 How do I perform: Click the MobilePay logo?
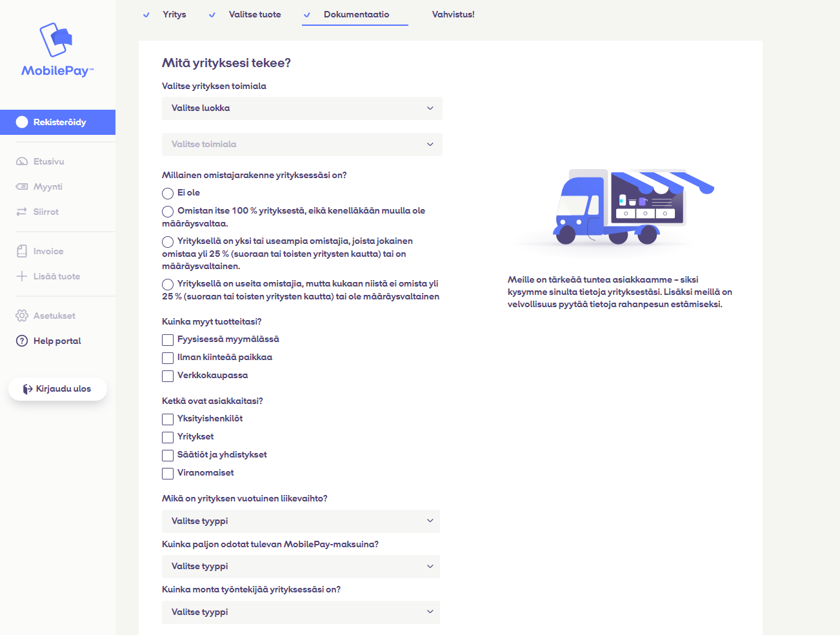point(57,48)
